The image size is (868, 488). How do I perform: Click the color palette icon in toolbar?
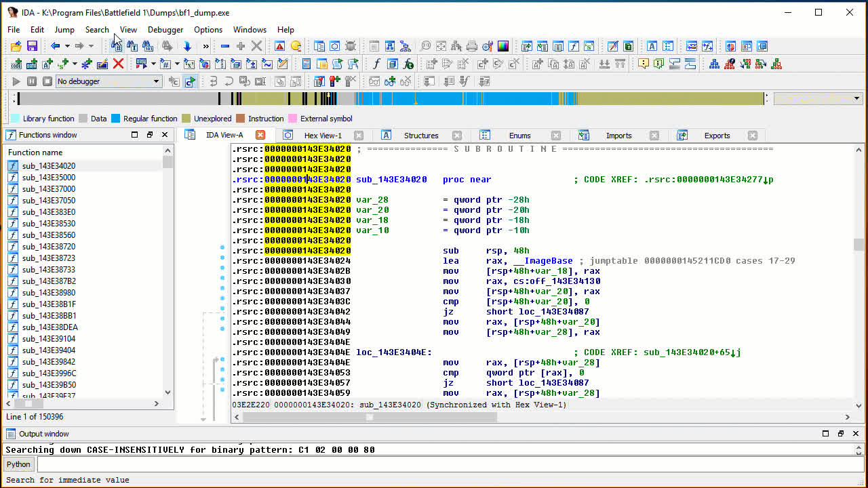pyautogui.click(x=503, y=46)
